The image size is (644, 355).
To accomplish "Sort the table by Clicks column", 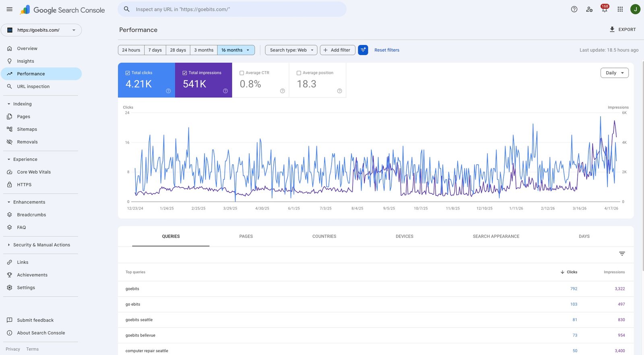I will pyautogui.click(x=569, y=272).
